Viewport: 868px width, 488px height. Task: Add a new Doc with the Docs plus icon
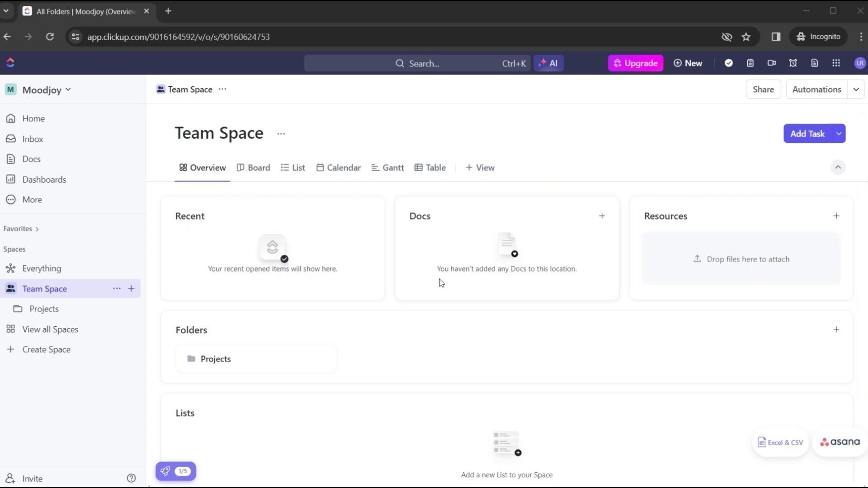pyautogui.click(x=602, y=216)
